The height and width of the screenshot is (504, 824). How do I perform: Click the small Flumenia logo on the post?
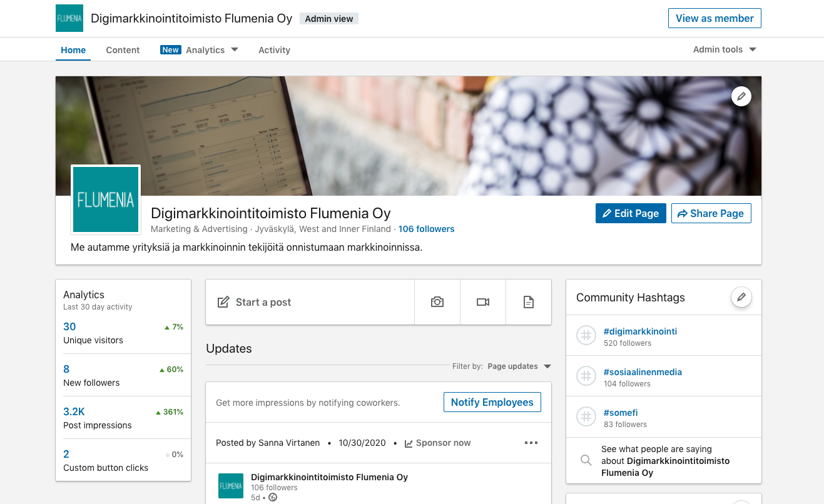point(231,486)
